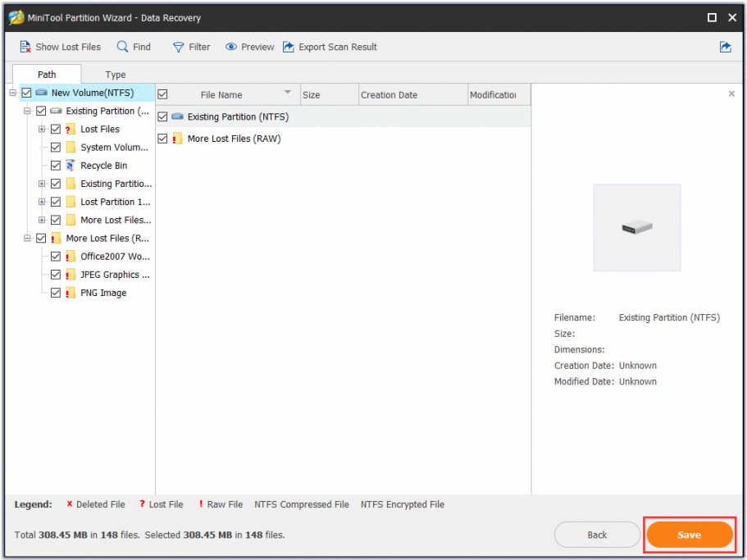Viewport: 747px width, 560px height.
Task: Expand the Existing Partitio... subfolder node
Action: [42, 184]
